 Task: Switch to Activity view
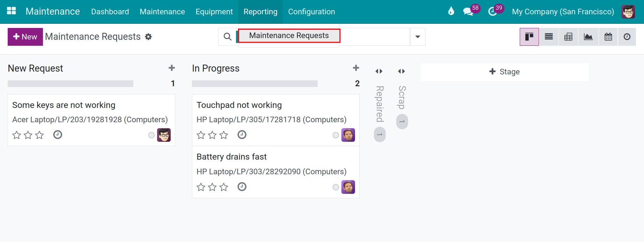pos(627,37)
